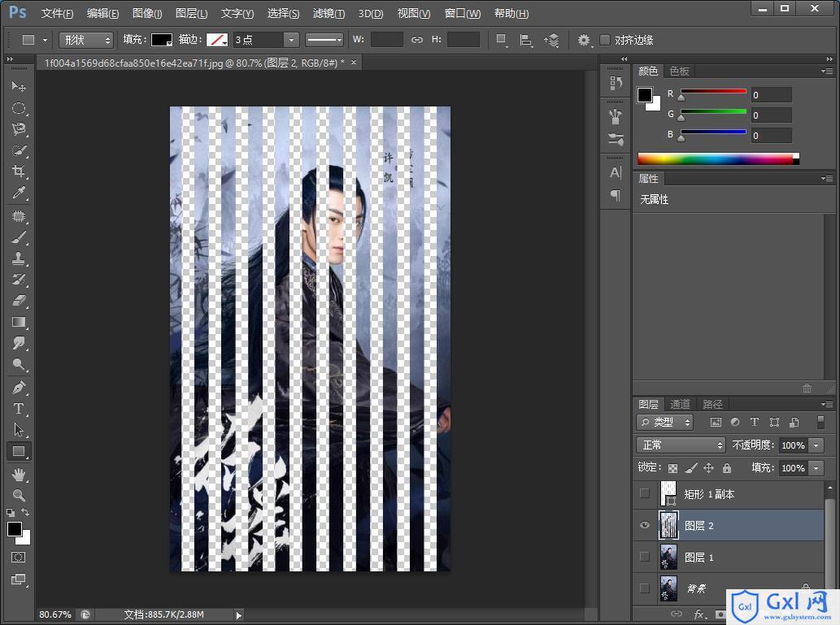Viewport: 840px width, 625px height.
Task: Open the stroke color dropdown
Action: pos(217,40)
